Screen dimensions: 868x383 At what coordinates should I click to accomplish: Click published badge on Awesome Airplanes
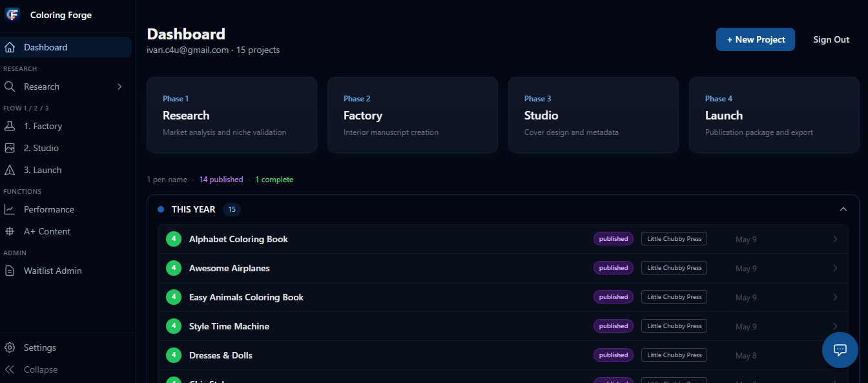(614, 268)
